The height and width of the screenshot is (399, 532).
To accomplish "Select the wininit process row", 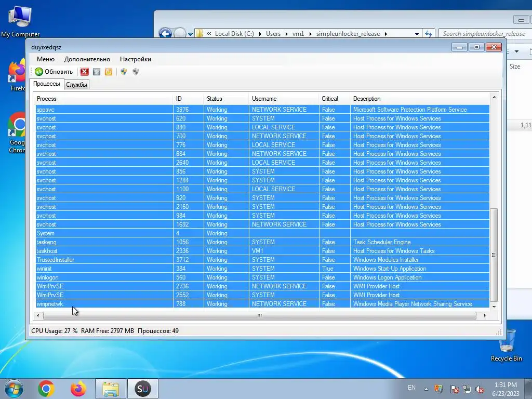I will [x=262, y=269].
